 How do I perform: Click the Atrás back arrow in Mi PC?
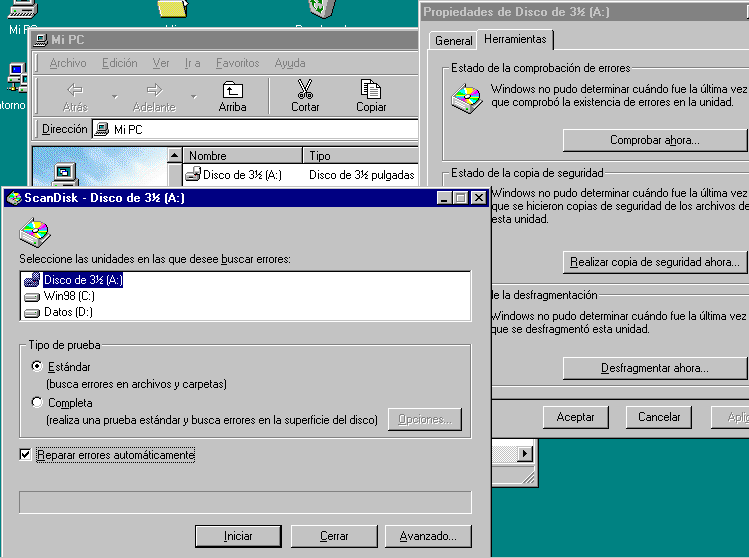click(75, 89)
